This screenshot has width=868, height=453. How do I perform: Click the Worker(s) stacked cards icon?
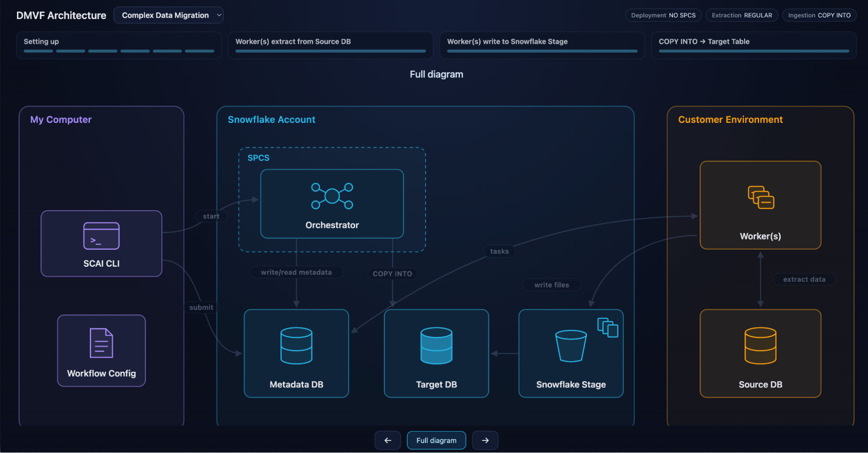point(761,198)
